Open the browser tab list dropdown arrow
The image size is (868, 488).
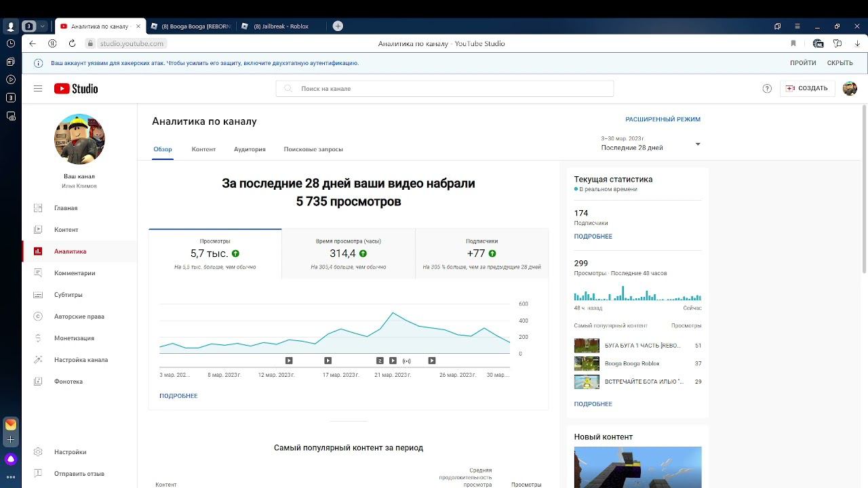pyautogui.click(x=43, y=26)
